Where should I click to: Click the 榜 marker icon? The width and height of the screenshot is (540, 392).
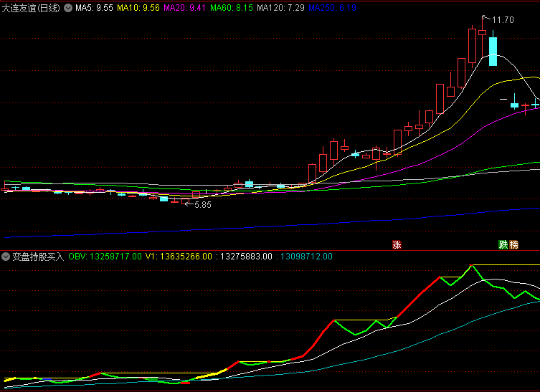tap(513, 244)
